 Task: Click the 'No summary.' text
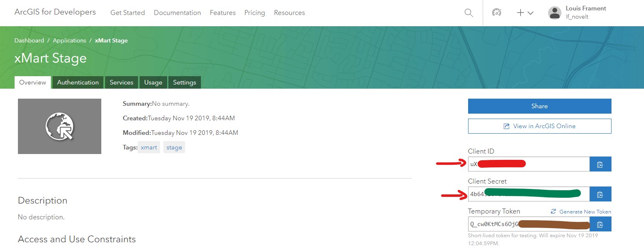170,104
